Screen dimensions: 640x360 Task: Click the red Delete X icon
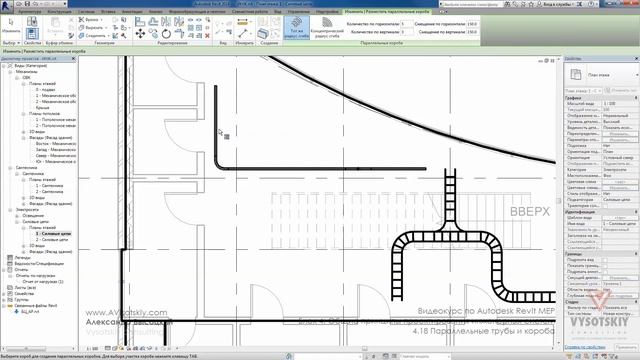click(x=207, y=36)
